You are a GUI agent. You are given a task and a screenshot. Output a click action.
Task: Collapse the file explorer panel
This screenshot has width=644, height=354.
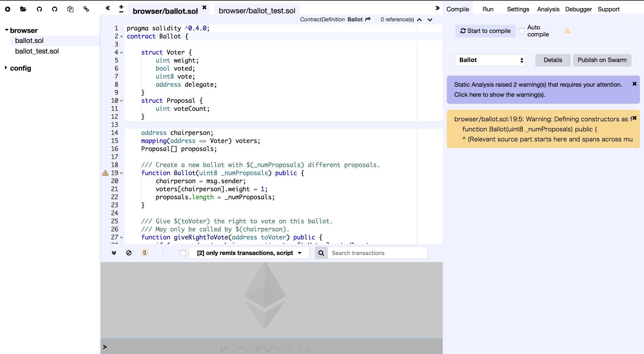point(108,8)
